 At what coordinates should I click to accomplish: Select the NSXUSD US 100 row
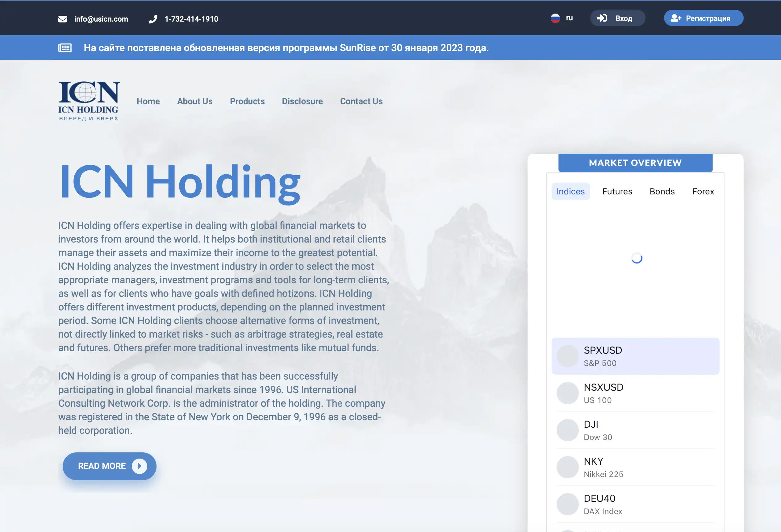[x=636, y=393]
